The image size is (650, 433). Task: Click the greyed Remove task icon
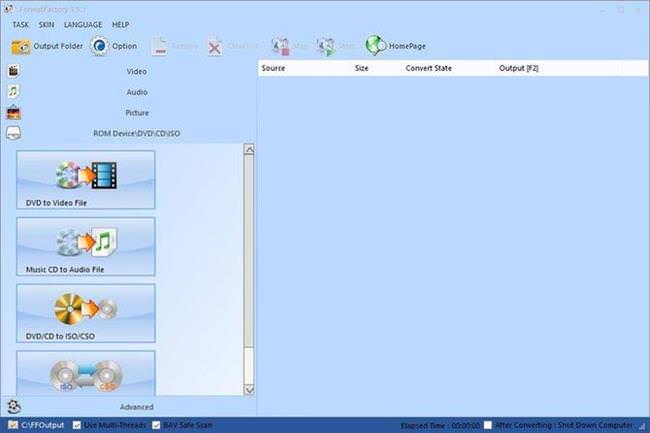pyautogui.click(x=159, y=46)
